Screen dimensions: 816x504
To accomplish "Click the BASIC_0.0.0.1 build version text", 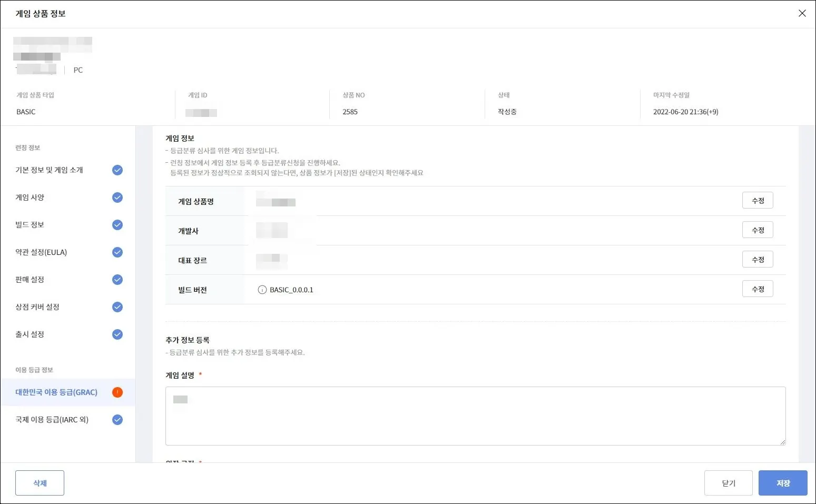I will point(291,290).
